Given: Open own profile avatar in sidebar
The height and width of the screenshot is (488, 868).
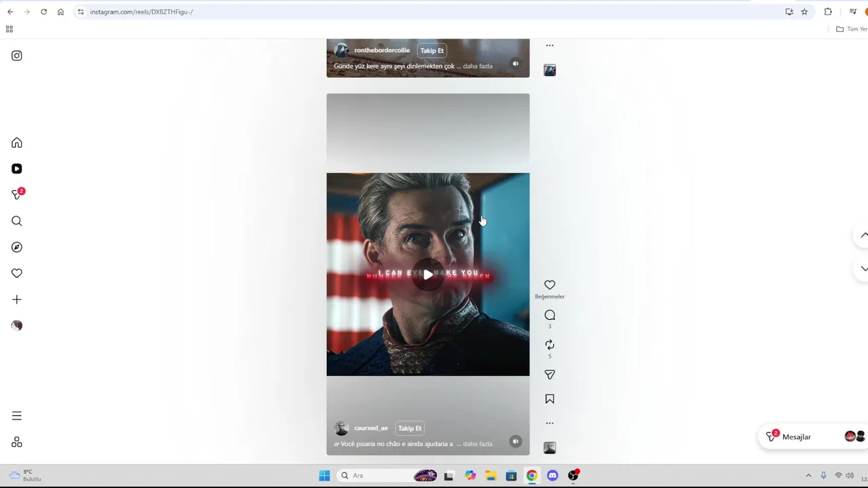Looking at the screenshot, I should point(17,325).
